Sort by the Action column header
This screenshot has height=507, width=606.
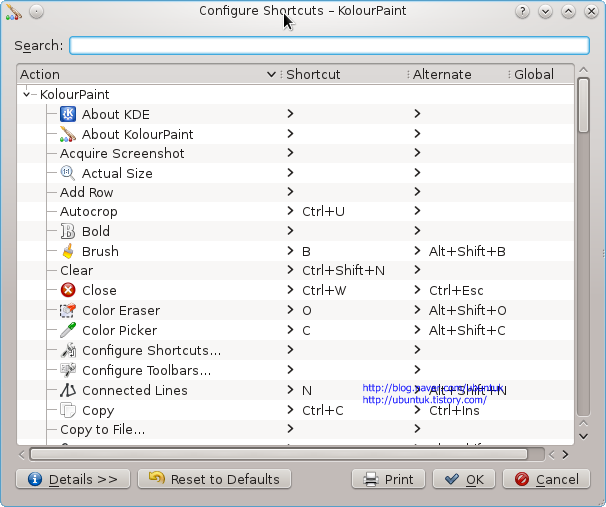(x=148, y=74)
